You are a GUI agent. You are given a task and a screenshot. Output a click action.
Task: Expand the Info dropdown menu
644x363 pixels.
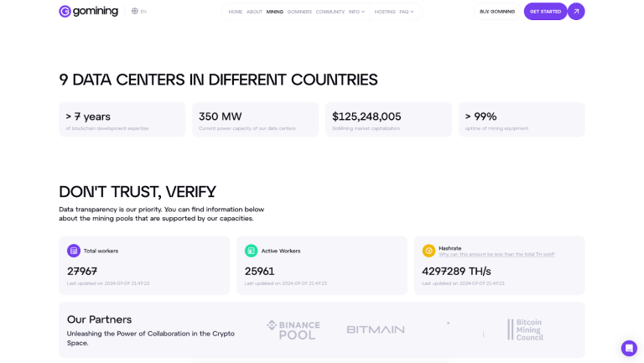[356, 12]
